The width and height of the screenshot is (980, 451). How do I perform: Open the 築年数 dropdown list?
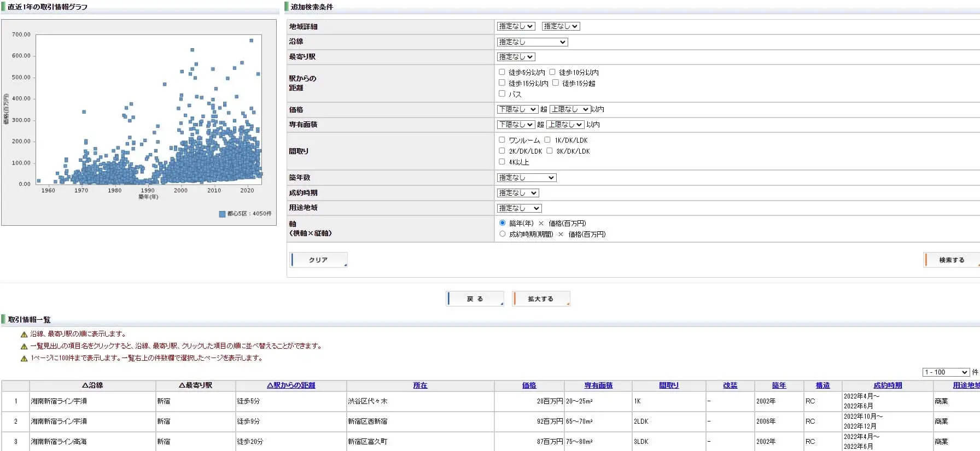(526, 178)
